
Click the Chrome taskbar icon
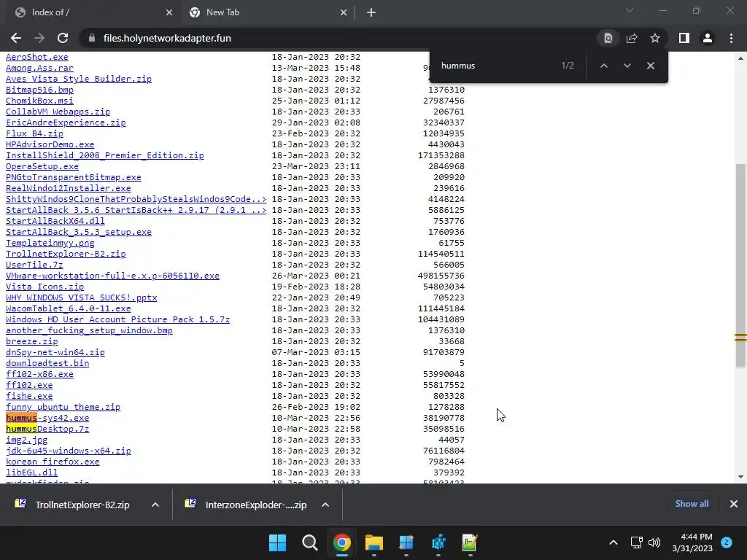coord(342,542)
